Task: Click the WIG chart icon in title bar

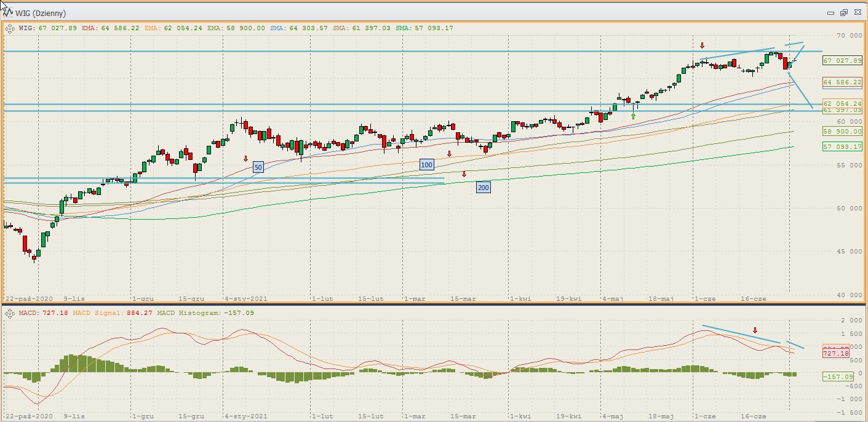Action: pyautogui.click(x=8, y=12)
